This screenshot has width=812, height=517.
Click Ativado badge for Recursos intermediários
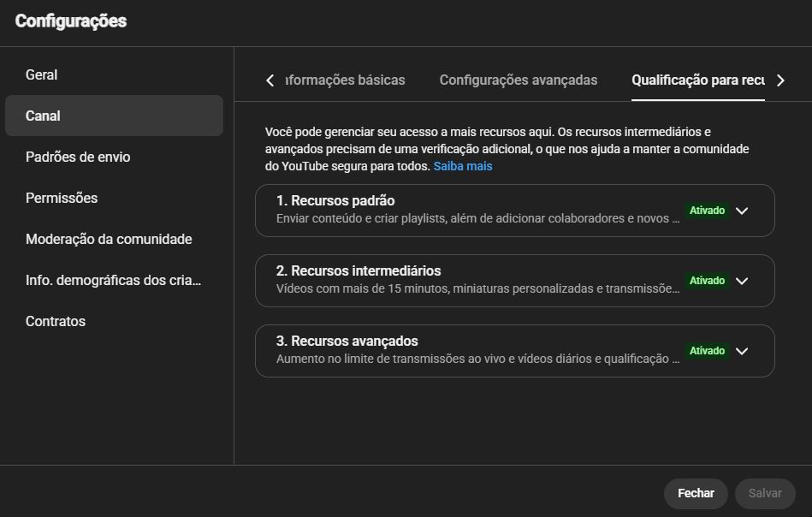click(707, 280)
